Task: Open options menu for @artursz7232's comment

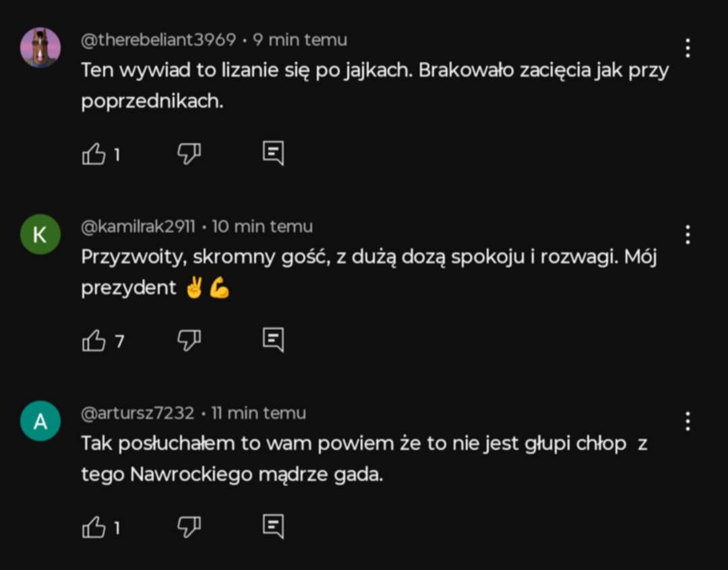Action: pos(688,422)
